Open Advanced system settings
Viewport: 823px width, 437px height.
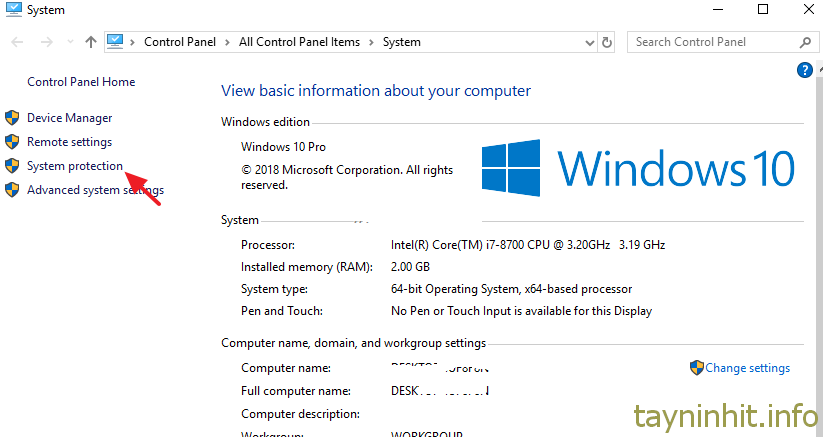pos(95,190)
